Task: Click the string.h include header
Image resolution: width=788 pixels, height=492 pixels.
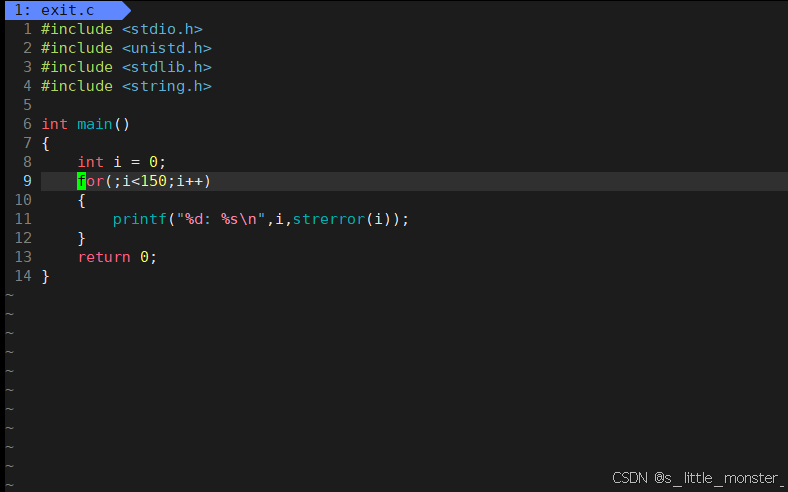Action: [x=166, y=86]
